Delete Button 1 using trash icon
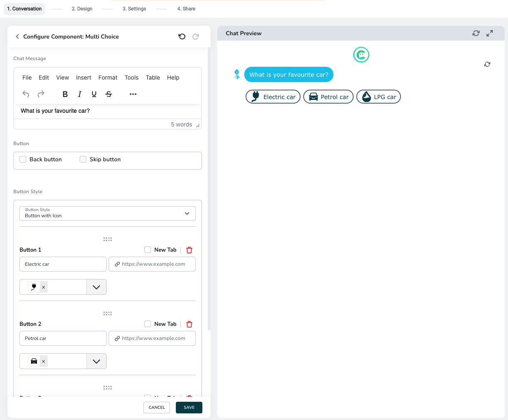This screenshot has height=420, width=508. pos(190,250)
